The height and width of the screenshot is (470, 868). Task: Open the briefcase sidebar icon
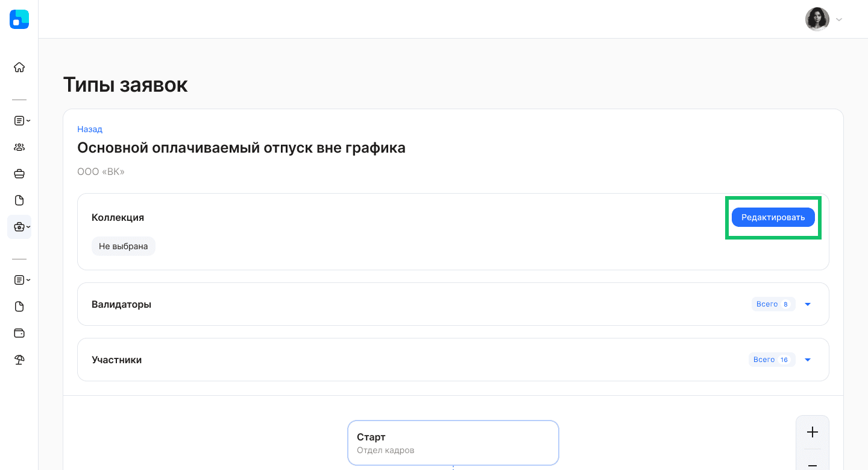coord(19,174)
